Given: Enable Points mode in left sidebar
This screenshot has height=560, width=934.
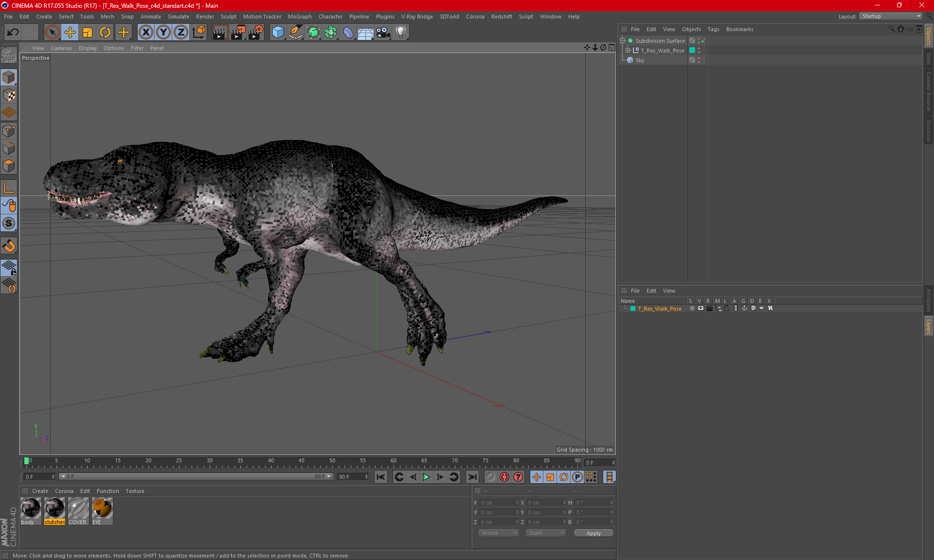Looking at the screenshot, I should click(x=9, y=131).
